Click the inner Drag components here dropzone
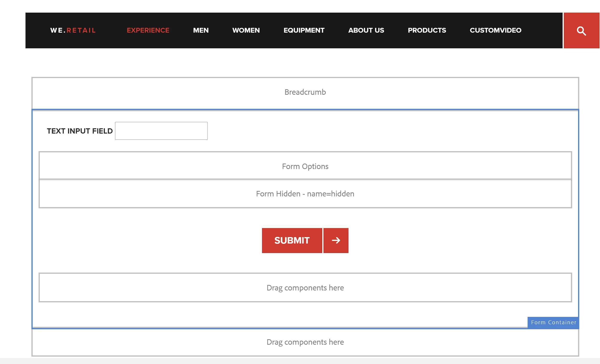 click(305, 288)
